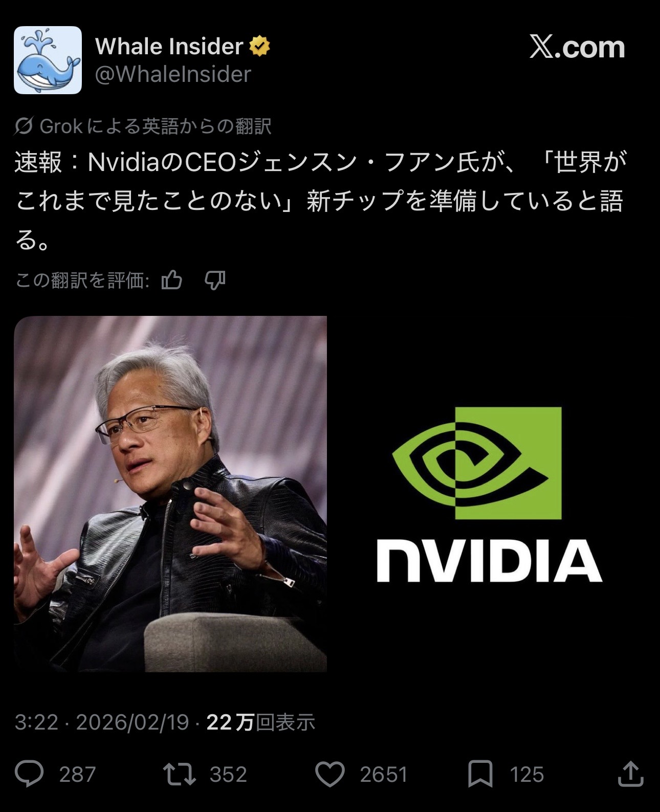Open the share upload icon
Viewport: 660px width, 812px height.
630,774
